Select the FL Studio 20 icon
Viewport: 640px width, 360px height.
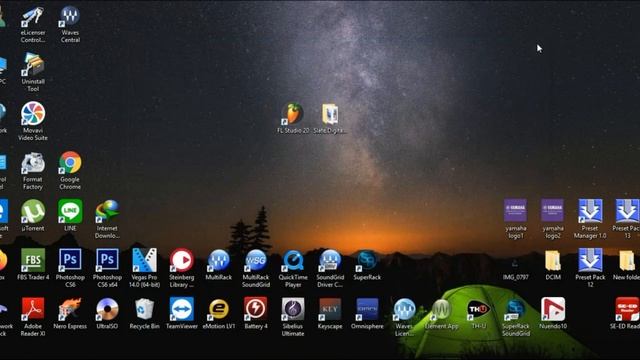tap(293, 114)
